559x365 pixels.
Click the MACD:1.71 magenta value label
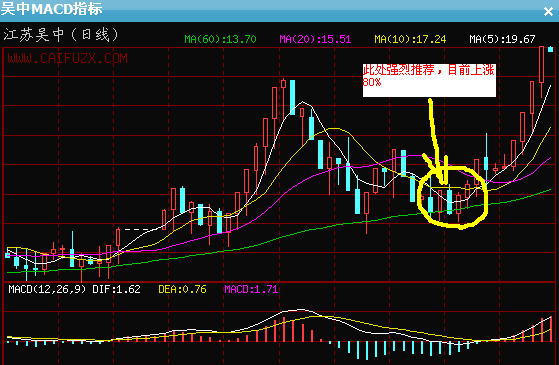point(251,289)
